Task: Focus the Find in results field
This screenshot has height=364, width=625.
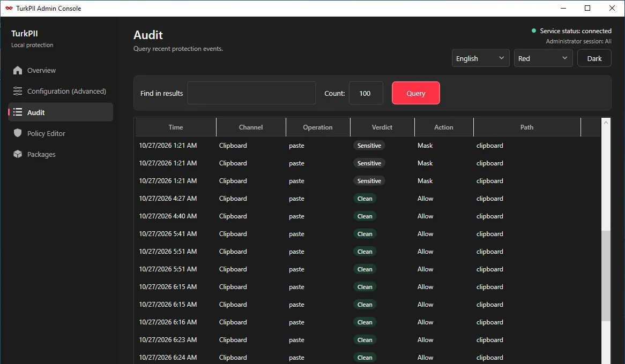Action: pyautogui.click(x=251, y=93)
